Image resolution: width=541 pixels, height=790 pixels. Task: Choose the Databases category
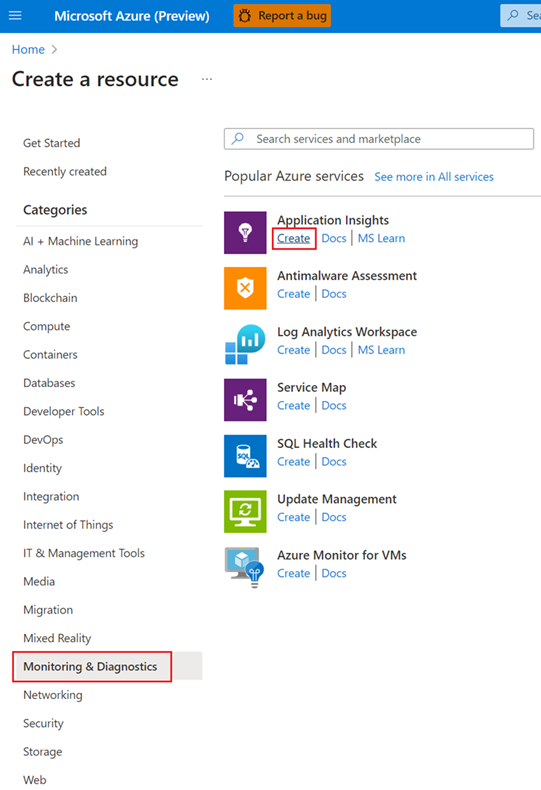49,383
